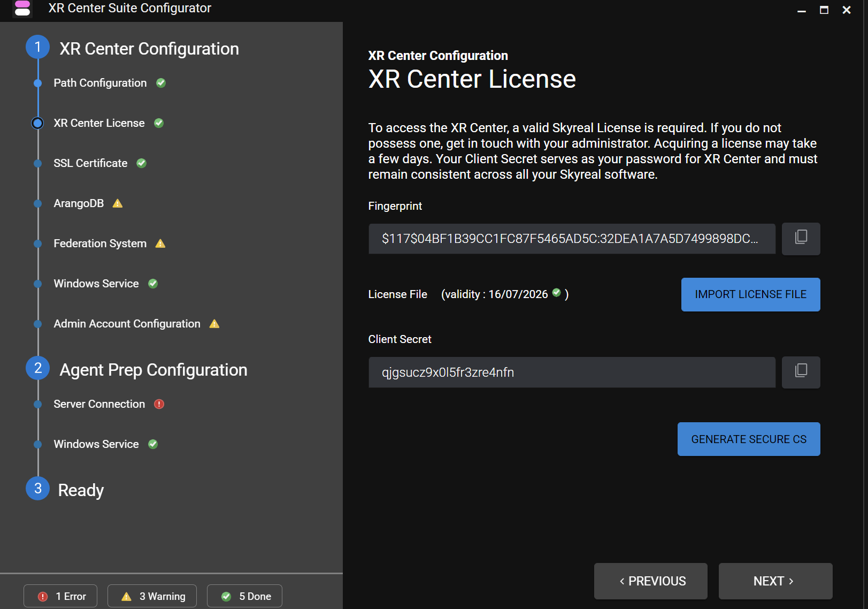Filter steps by the 1 Error badge
The height and width of the screenshot is (609, 868).
pyautogui.click(x=60, y=596)
